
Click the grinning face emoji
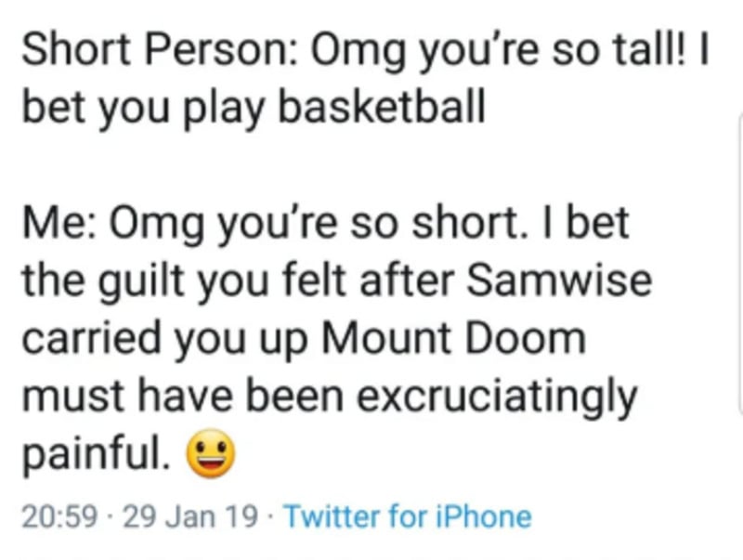tap(210, 455)
